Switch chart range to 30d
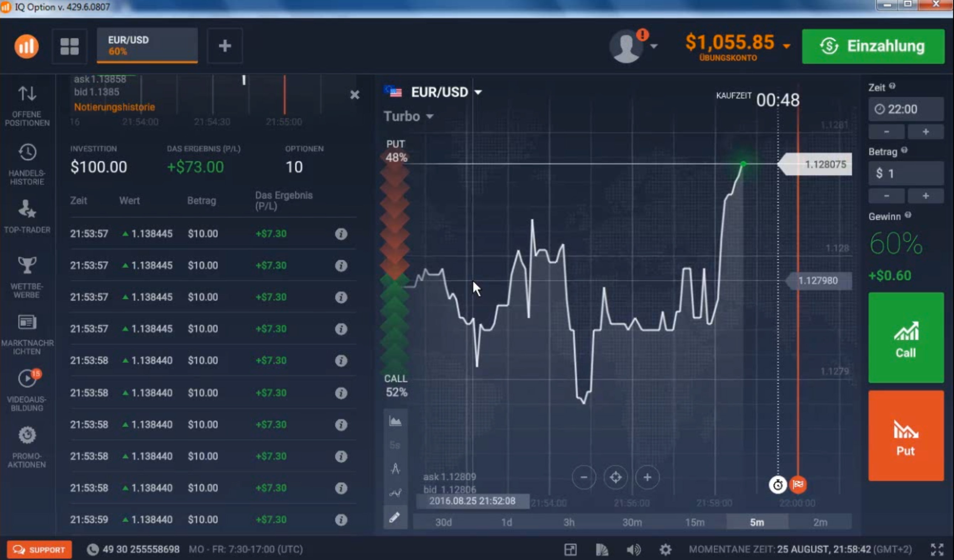 point(444,522)
